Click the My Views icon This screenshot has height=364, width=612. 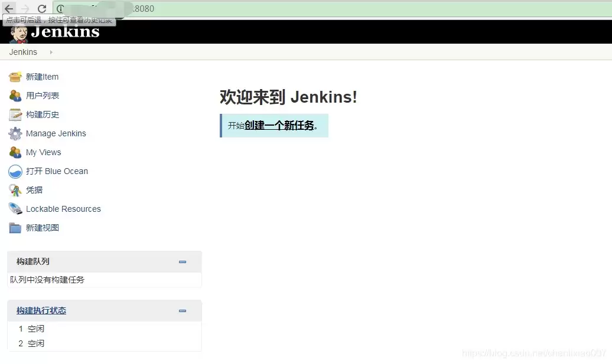[15, 152]
